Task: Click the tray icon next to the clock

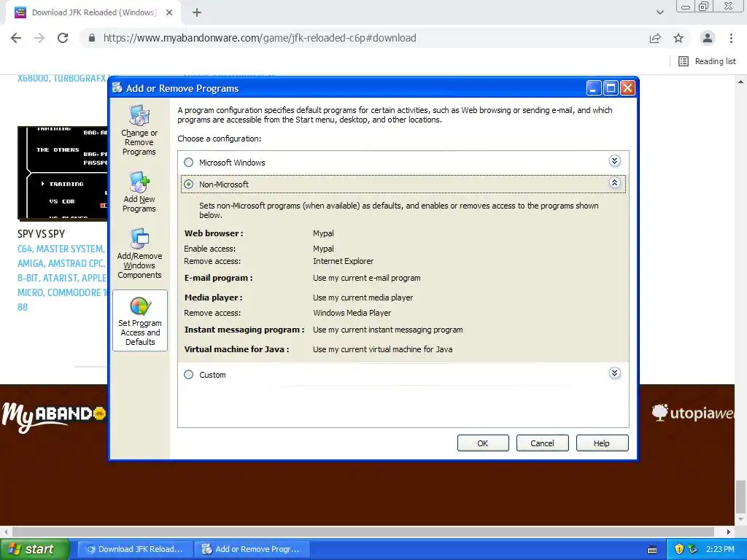Action: 693,549
